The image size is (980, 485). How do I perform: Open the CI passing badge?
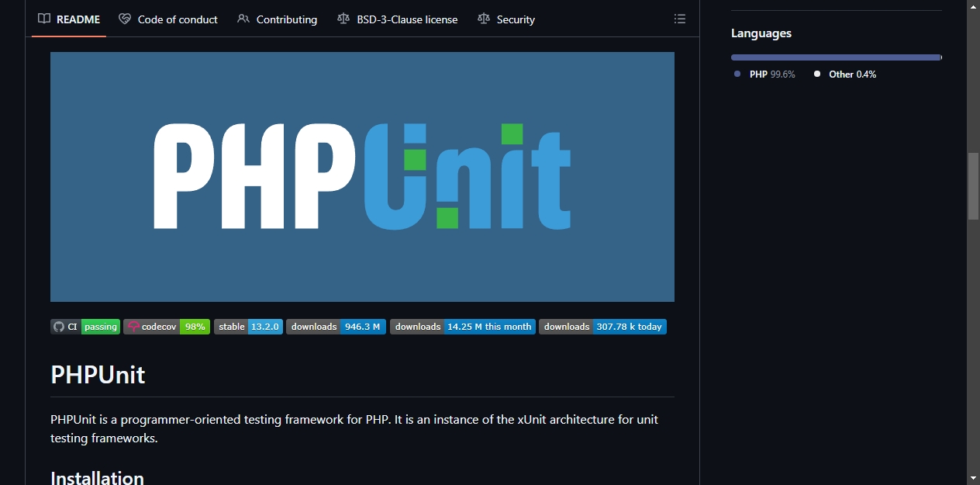pyautogui.click(x=85, y=327)
